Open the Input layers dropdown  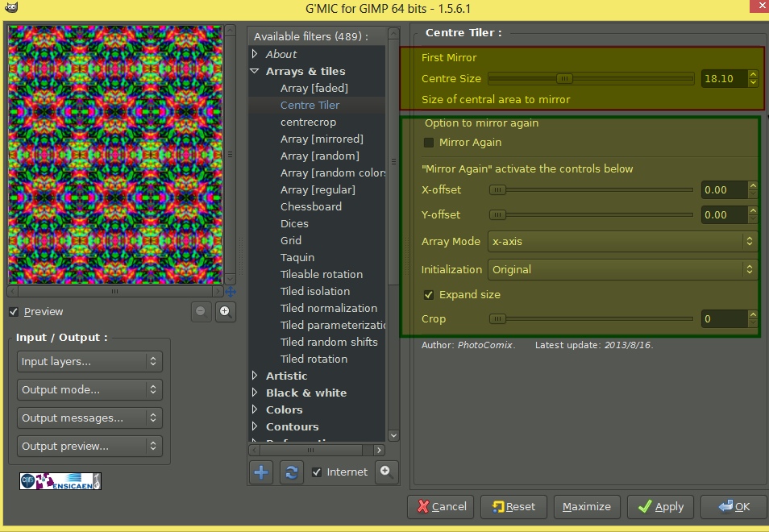[x=89, y=361]
